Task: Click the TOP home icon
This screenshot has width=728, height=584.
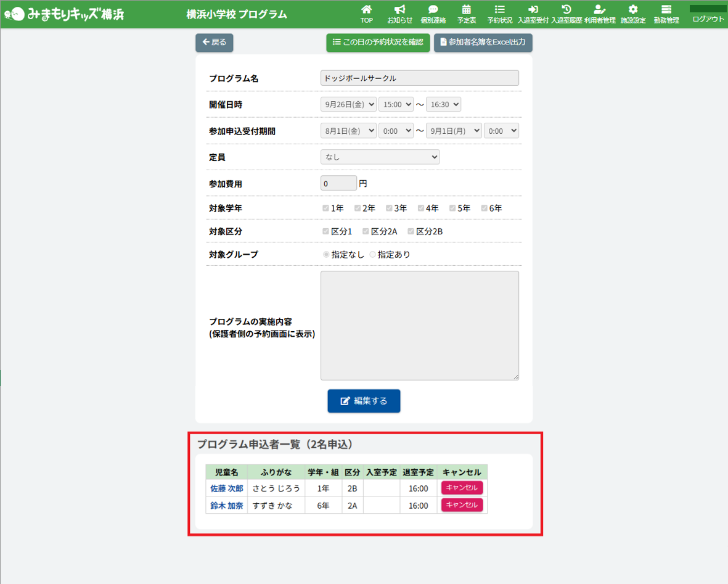Action: point(367,10)
